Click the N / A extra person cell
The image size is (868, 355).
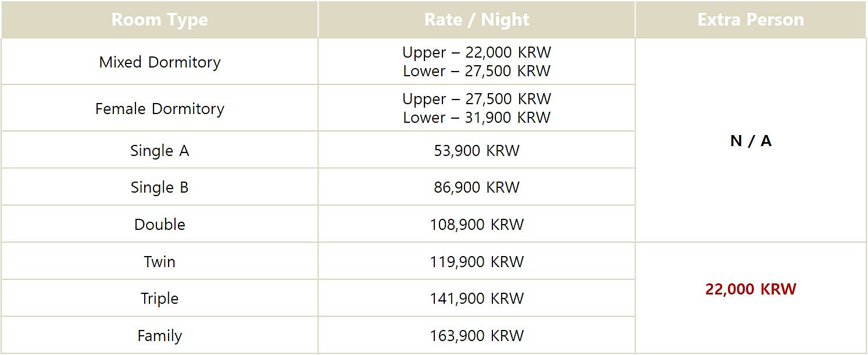click(x=751, y=140)
